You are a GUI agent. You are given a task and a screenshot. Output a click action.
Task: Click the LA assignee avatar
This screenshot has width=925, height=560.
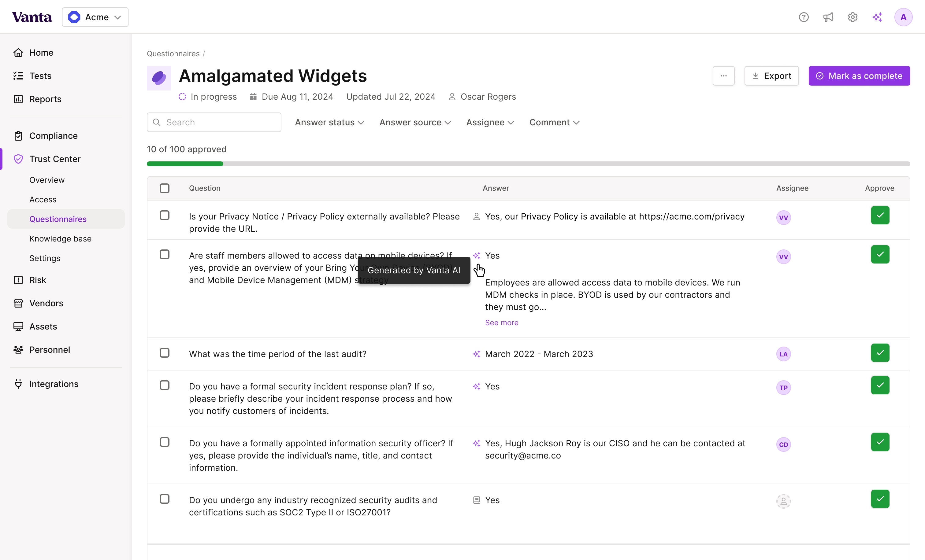coord(783,354)
